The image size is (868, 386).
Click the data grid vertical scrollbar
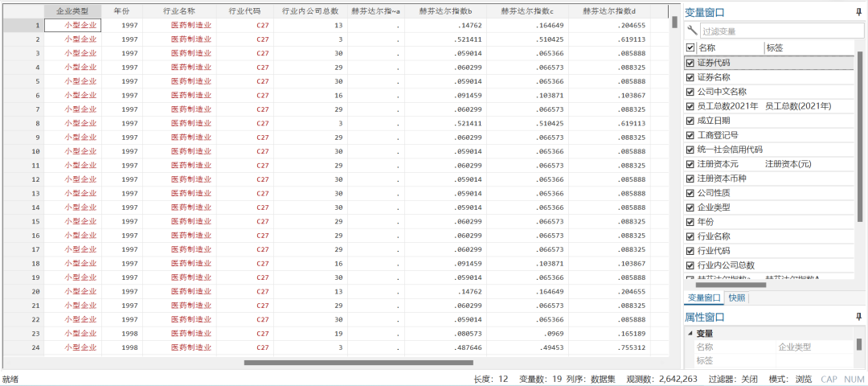coord(674,23)
